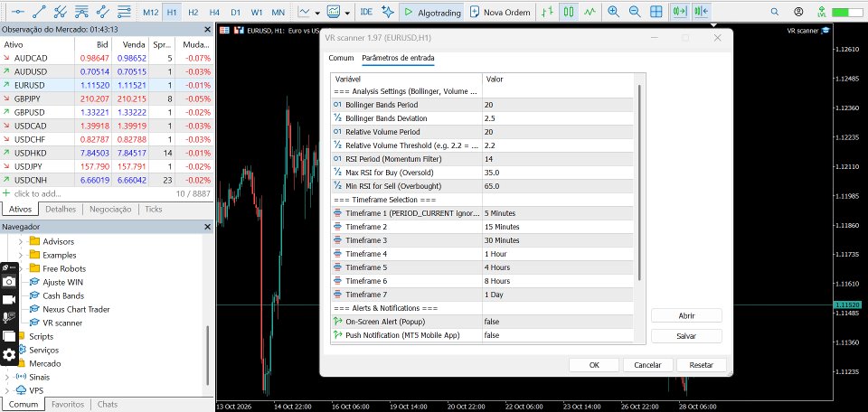The width and height of the screenshot is (868, 412).
Task: Edit Bollinger Bands Deviation value 2.5
Action: (558, 118)
